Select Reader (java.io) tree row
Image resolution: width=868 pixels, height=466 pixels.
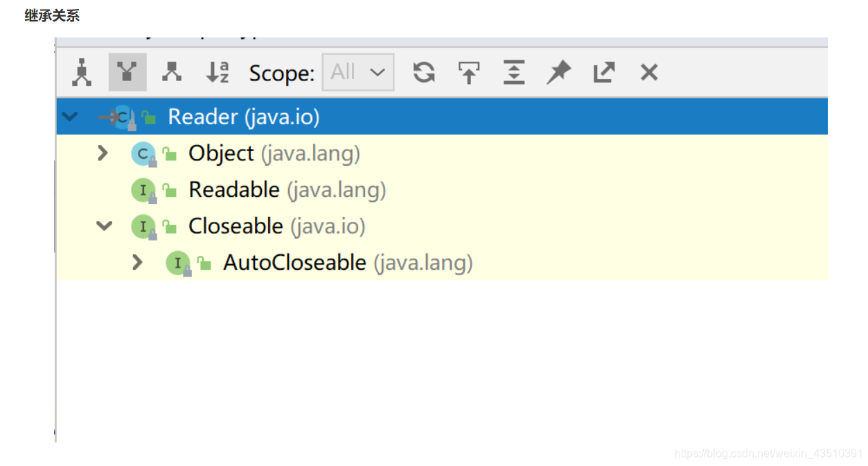click(442, 116)
